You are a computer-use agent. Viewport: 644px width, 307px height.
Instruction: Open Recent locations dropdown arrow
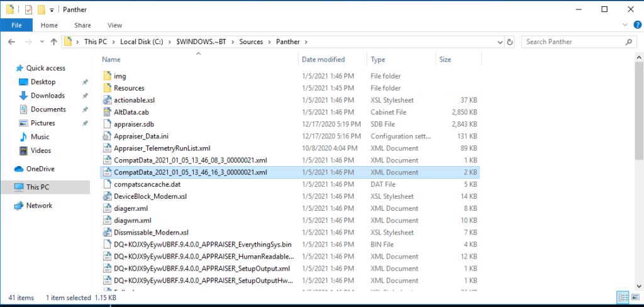click(x=42, y=42)
